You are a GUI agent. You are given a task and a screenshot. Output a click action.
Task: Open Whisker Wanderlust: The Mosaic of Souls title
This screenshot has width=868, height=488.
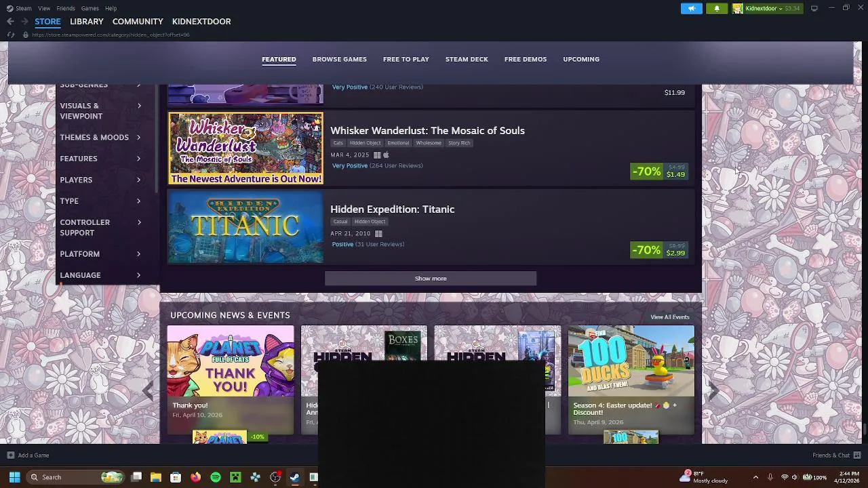coord(427,131)
